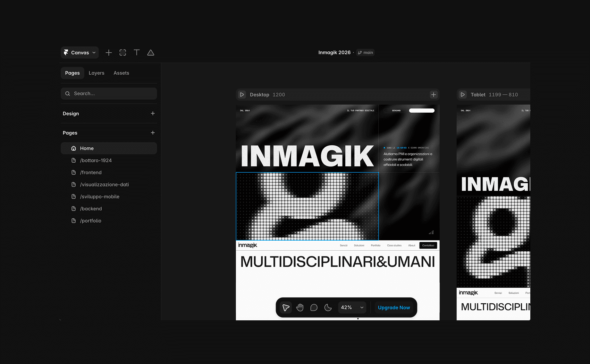The height and width of the screenshot is (364, 590).
Task: Add a breakpoint from Desktop header
Action: pos(433,95)
